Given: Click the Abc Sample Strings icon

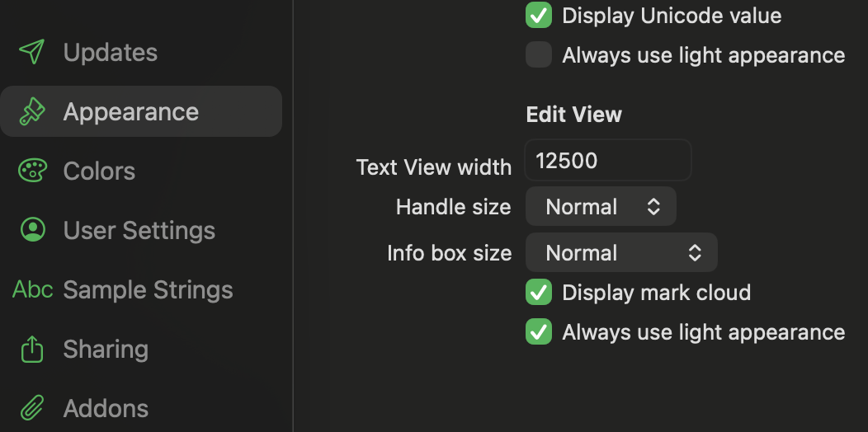Looking at the screenshot, I should [x=33, y=289].
